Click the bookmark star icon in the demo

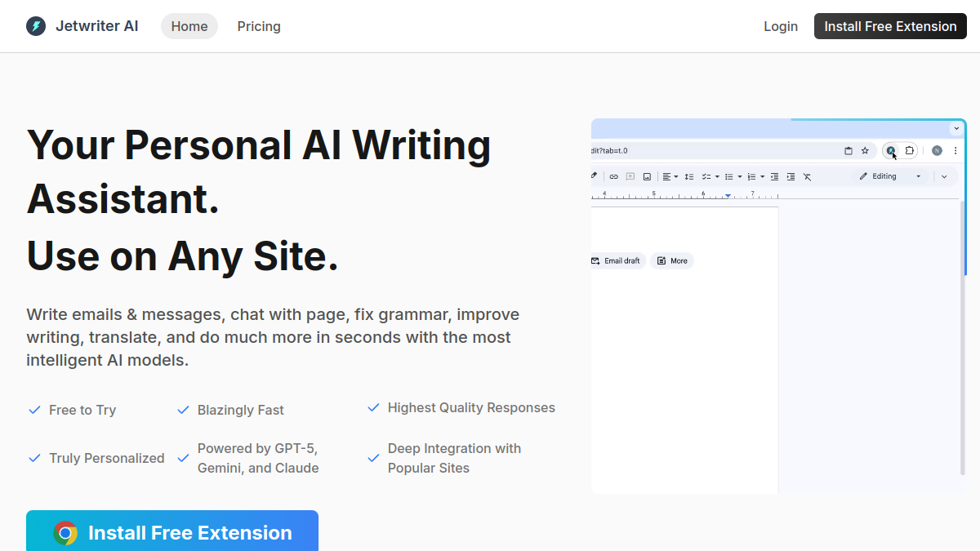[865, 150]
